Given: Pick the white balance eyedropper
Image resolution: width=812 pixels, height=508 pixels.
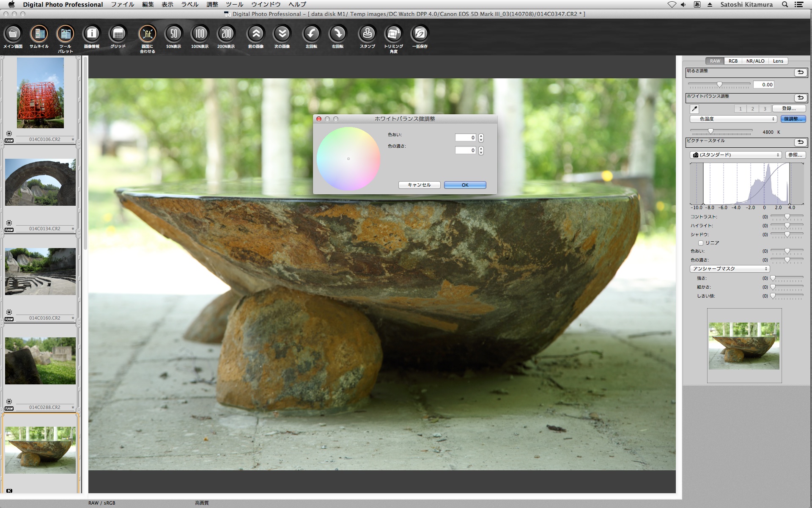Looking at the screenshot, I should (694, 109).
